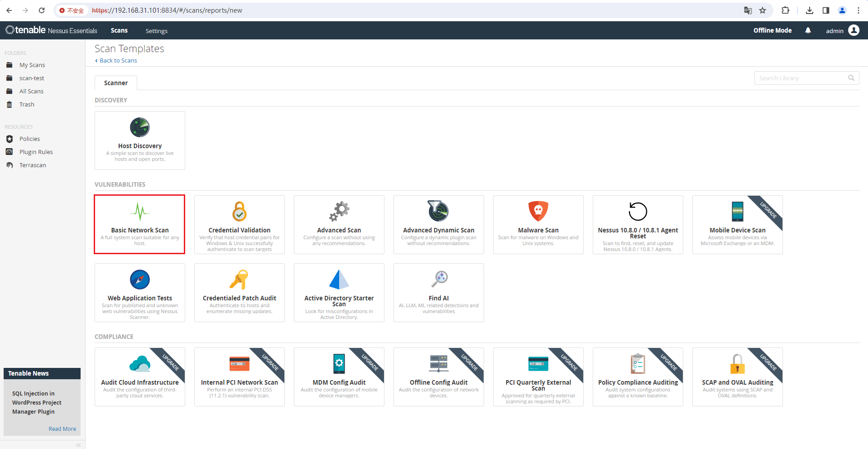Select the Basic Network Scan title

coord(140,230)
